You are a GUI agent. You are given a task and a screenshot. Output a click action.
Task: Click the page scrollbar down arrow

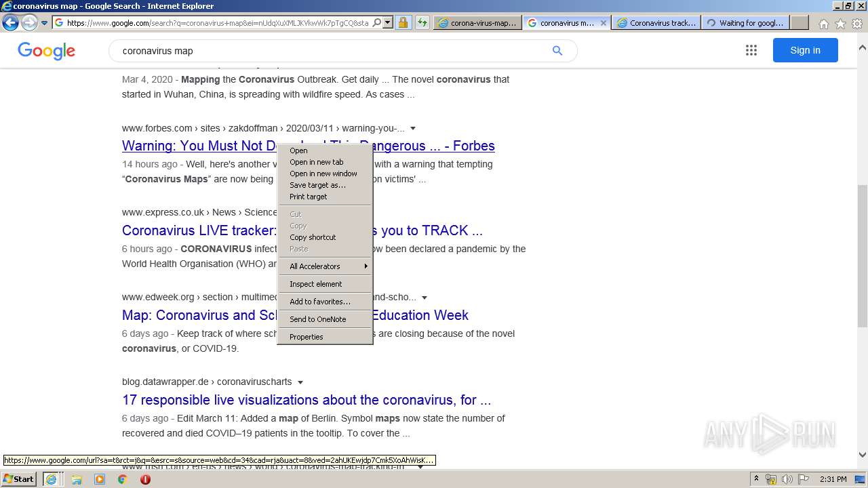point(863,455)
